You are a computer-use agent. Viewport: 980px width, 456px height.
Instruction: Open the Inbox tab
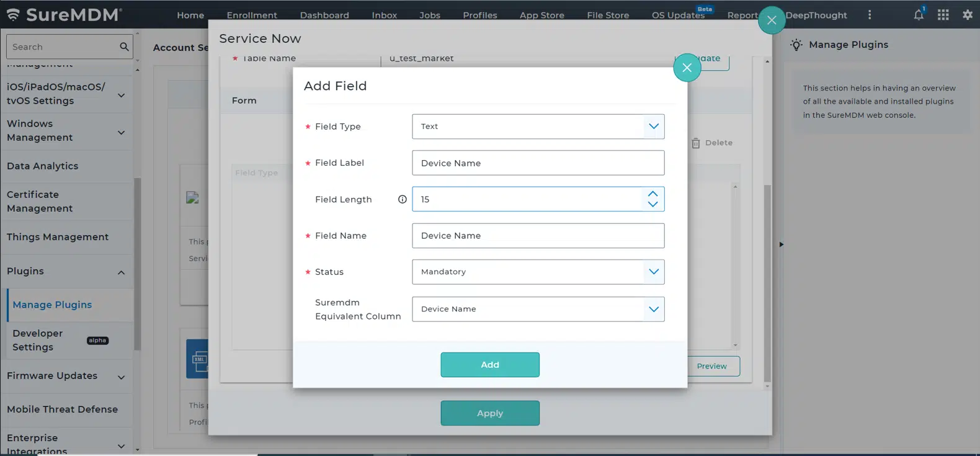coord(385,15)
